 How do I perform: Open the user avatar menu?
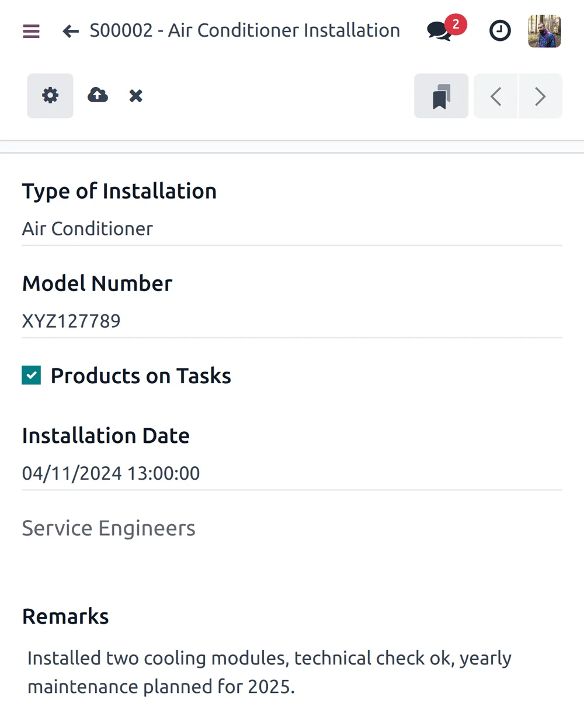coord(544,31)
